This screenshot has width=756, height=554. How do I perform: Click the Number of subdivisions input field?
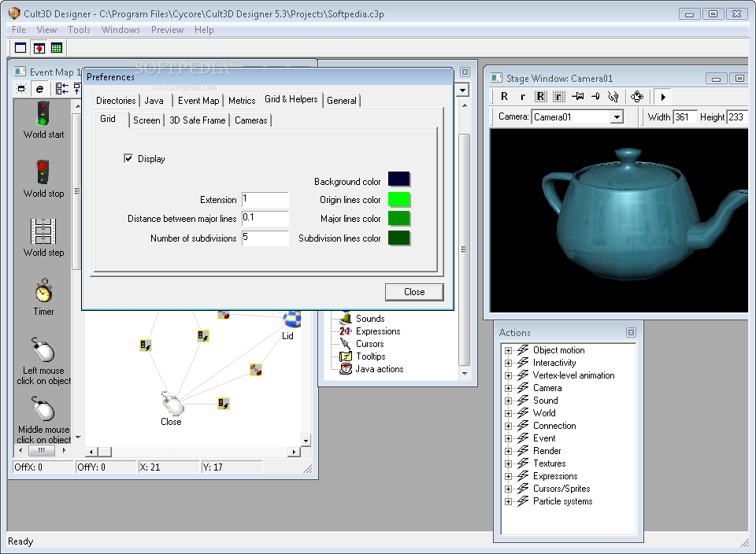[x=265, y=238]
